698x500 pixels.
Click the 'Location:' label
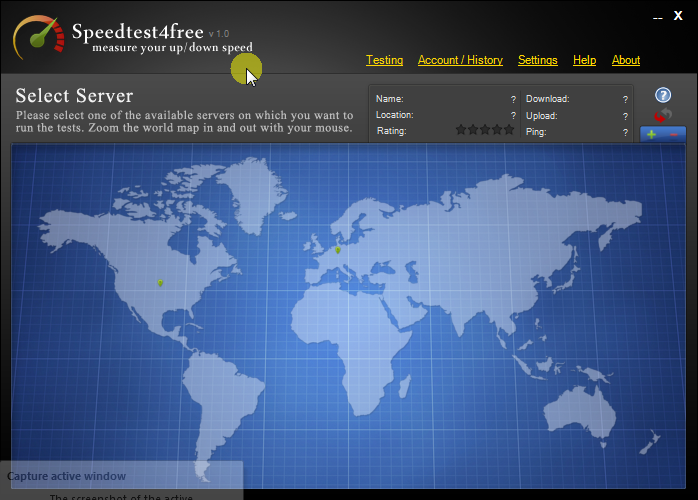click(x=395, y=115)
